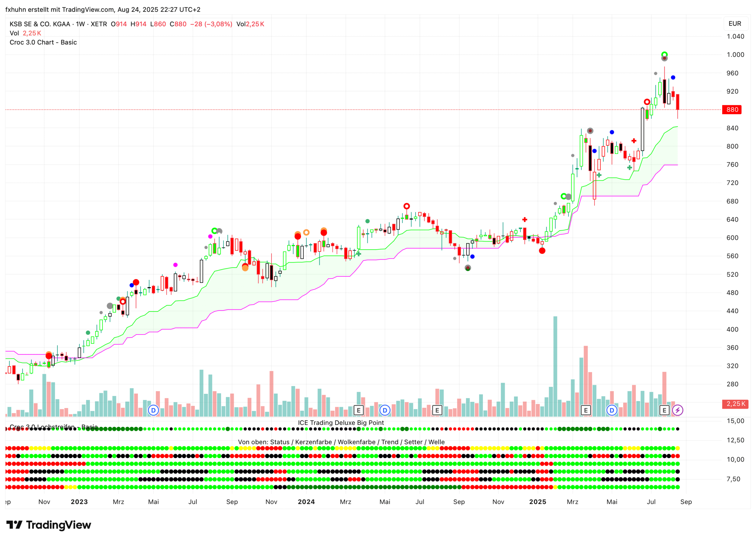Click the 2024 label on the time axis
This screenshot has height=541, width=756.
point(306,502)
